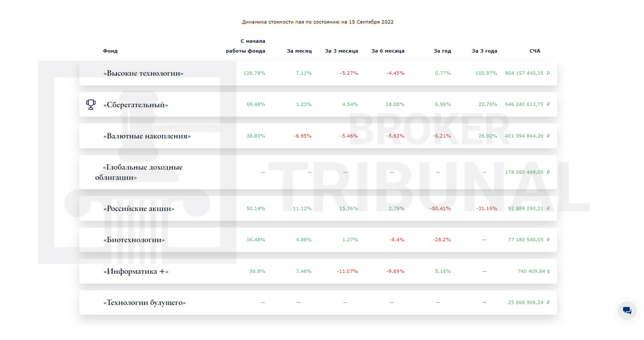This screenshot has width=644, height=340.
Task: Select the -50.41% yearly value
Action: pos(440,208)
